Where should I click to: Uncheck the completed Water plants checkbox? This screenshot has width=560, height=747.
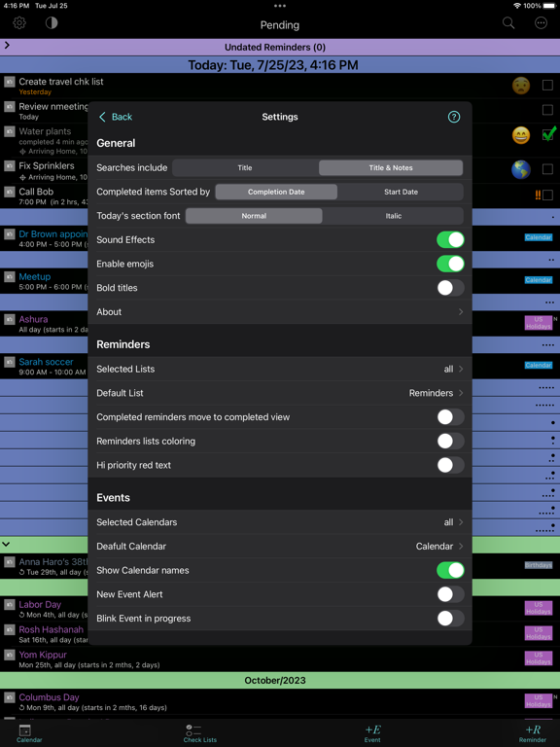tap(548, 135)
